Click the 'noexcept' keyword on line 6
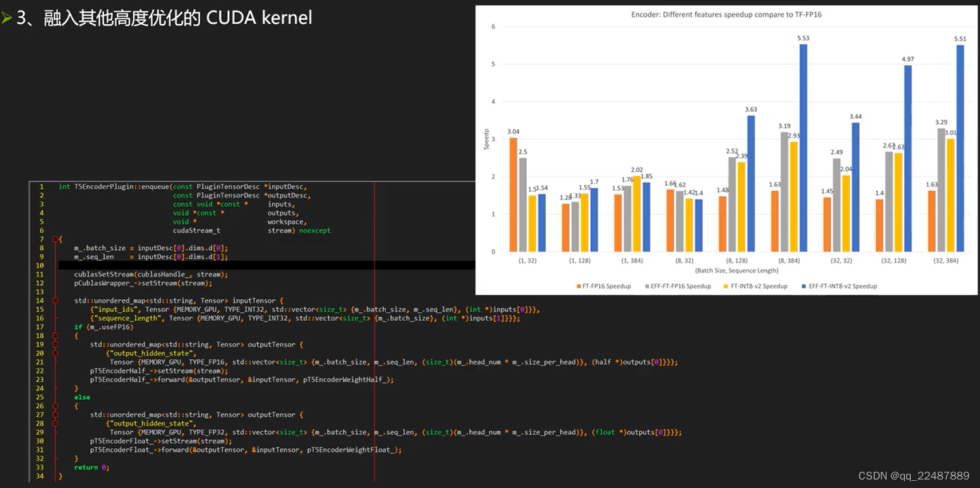The width and height of the screenshot is (980, 488). [x=315, y=231]
